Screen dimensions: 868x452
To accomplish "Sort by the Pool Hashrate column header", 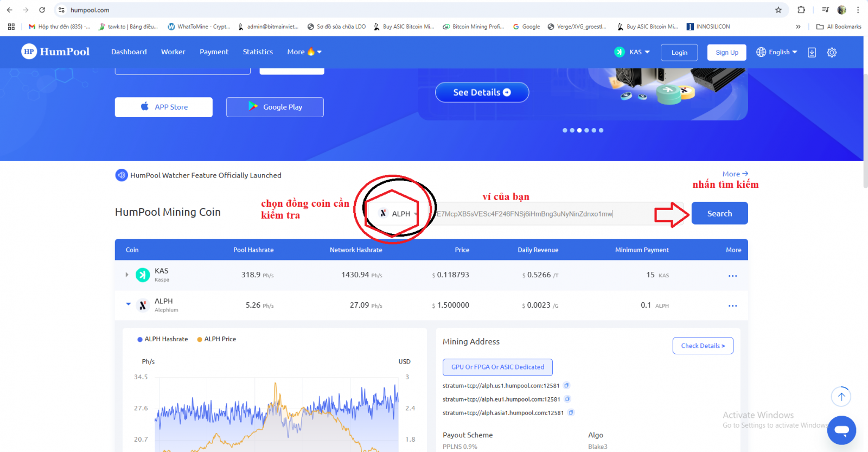I will [x=253, y=250].
